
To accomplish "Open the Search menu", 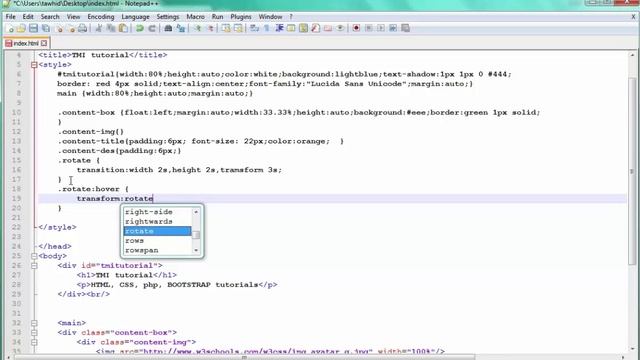I will tap(50, 17).
